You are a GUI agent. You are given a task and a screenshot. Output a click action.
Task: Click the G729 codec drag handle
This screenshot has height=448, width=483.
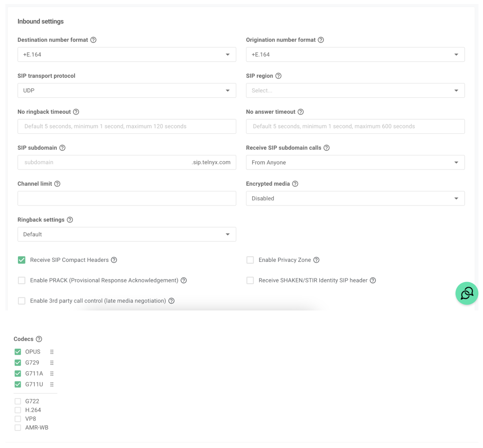[x=52, y=363]
